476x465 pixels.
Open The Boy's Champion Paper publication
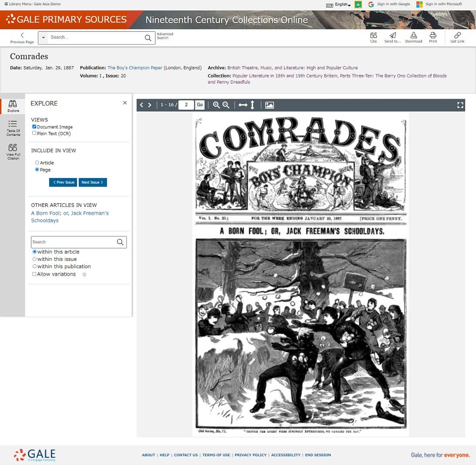(135, 67)
